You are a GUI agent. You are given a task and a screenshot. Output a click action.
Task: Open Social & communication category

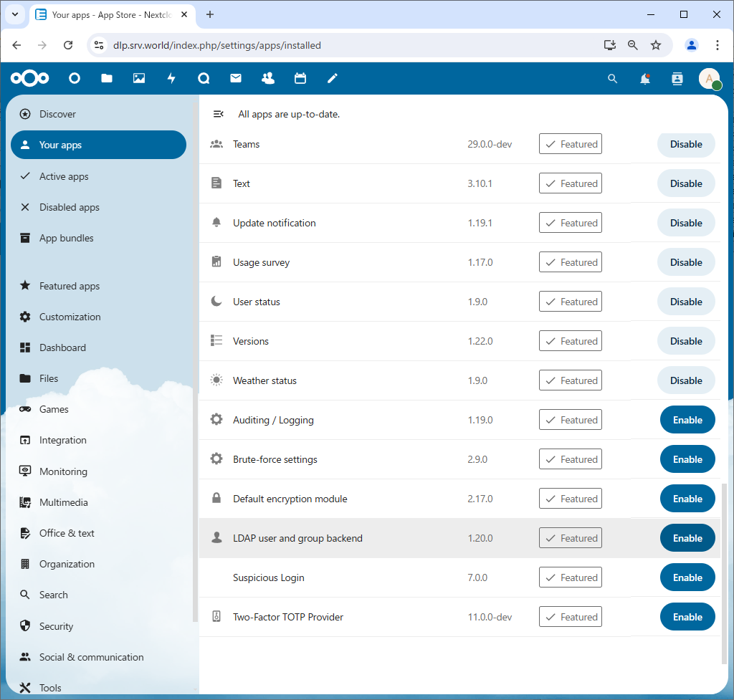click(99, 657)
